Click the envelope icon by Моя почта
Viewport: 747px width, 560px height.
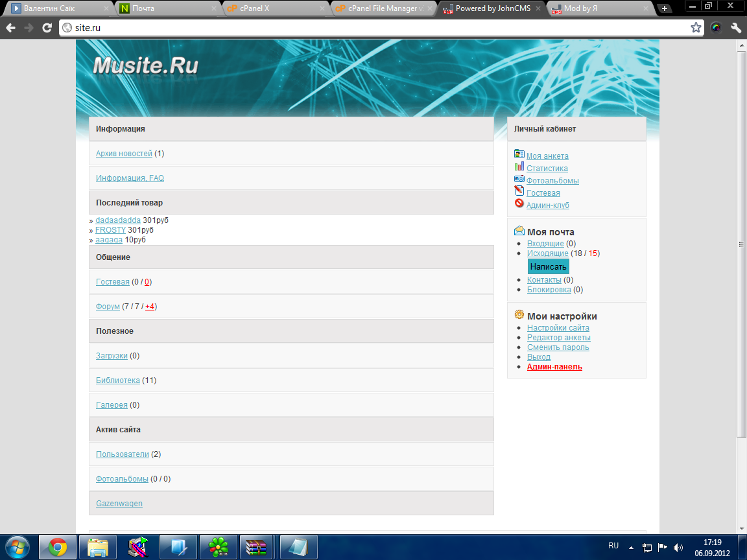click(519, 231)
